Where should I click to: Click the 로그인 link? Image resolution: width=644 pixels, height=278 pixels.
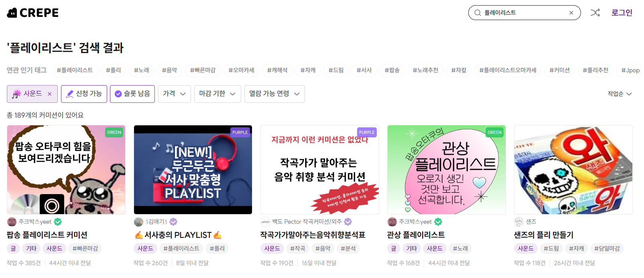tap(622, 13)
